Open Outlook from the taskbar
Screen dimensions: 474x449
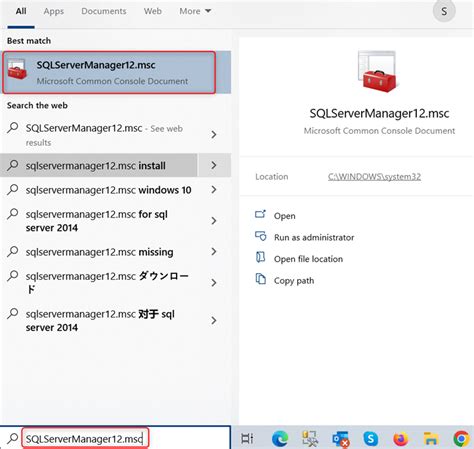pos(341,439)
